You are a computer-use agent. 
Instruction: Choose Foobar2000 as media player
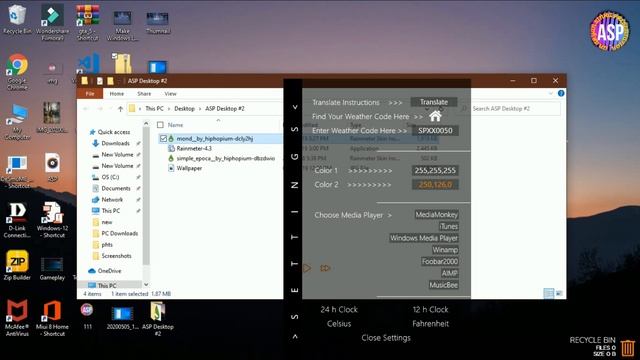pos(440,261)
